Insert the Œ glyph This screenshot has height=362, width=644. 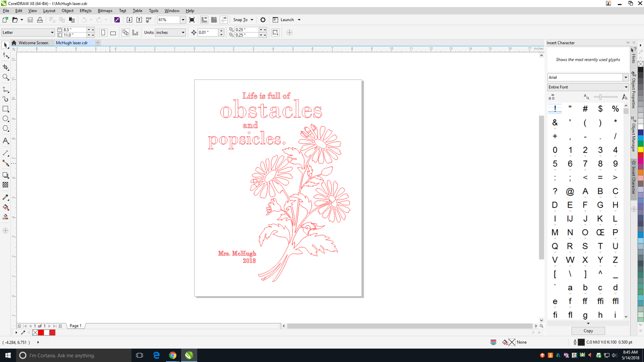(x=600, y=233)
